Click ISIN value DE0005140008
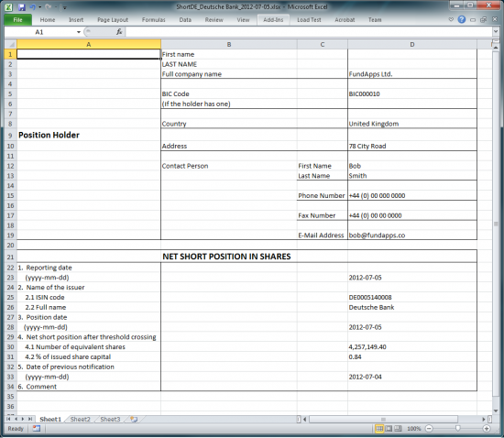504x438 pixels. coord(412,297)
